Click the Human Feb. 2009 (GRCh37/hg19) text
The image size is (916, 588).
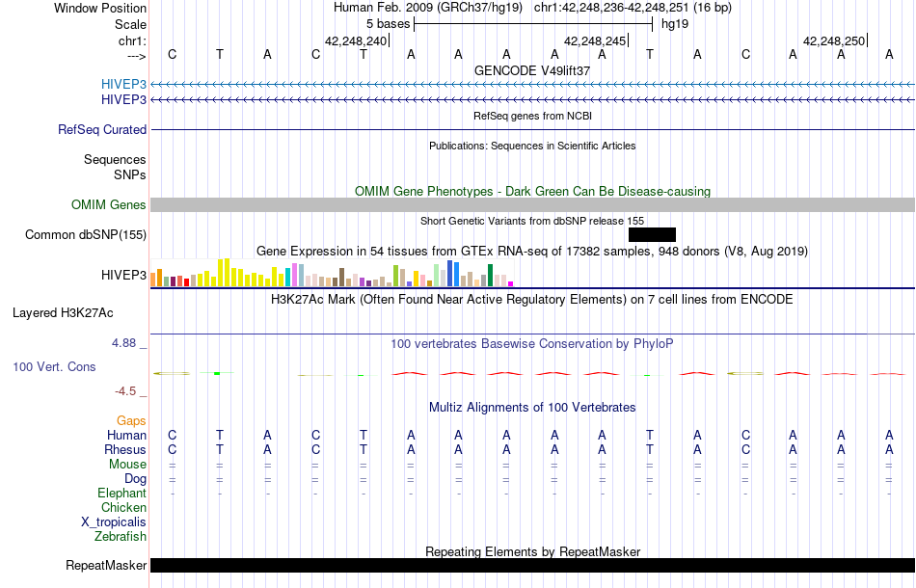pos(429,8)
